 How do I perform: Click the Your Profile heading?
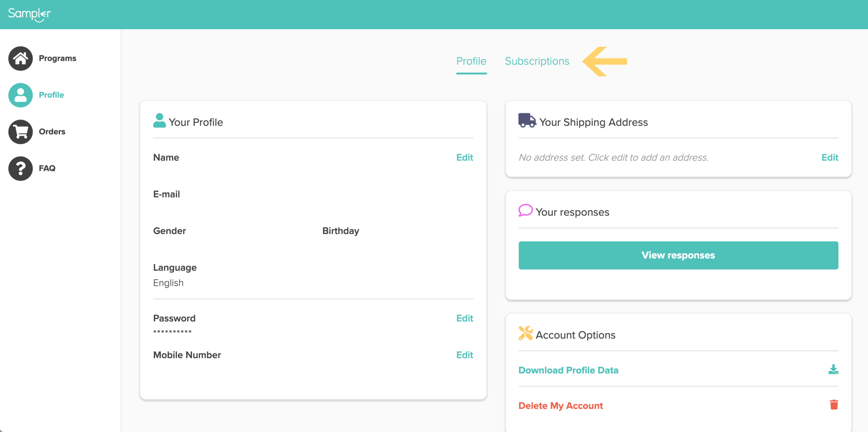coord(196,122)
